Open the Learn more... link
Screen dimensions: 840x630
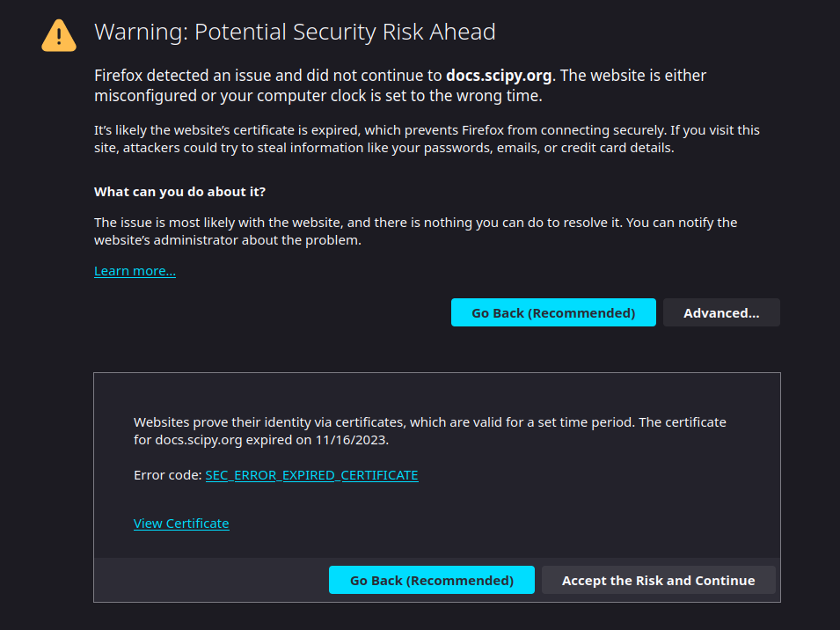tap(135, 271)
